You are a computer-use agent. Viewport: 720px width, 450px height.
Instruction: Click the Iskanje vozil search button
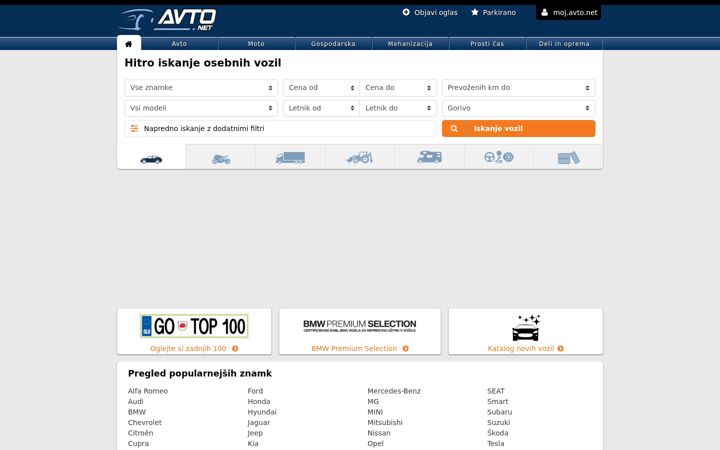pyautogui.click(x=519, y=129)
